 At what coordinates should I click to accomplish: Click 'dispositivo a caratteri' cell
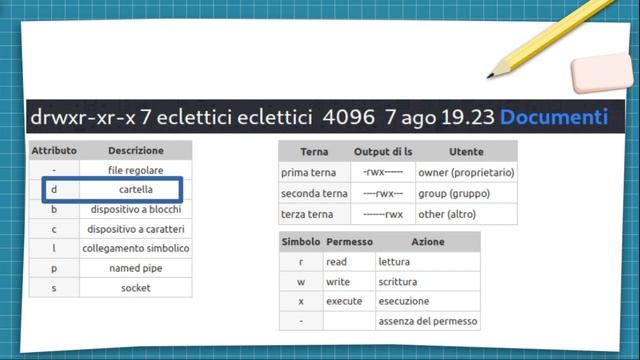tap(136, 229)
